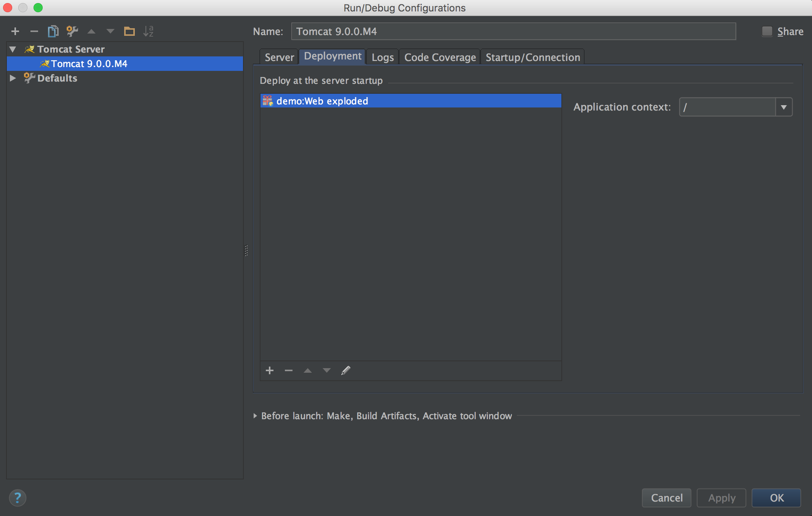This screenshot has width=812, height=516.
Task: Click the add artifact deployment icon
Action: [x=269, y=370]
